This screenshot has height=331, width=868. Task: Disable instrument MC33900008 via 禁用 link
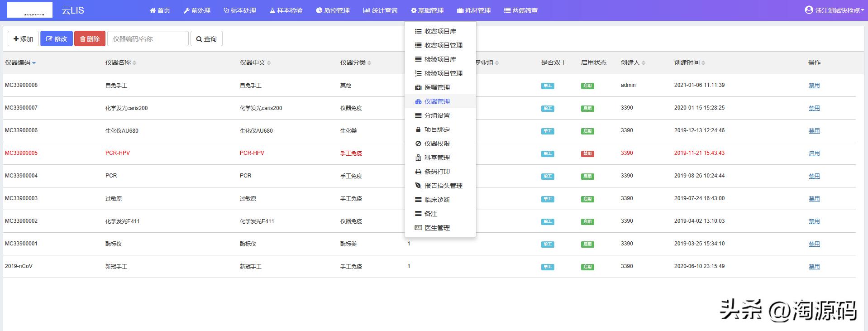(814, 86)
